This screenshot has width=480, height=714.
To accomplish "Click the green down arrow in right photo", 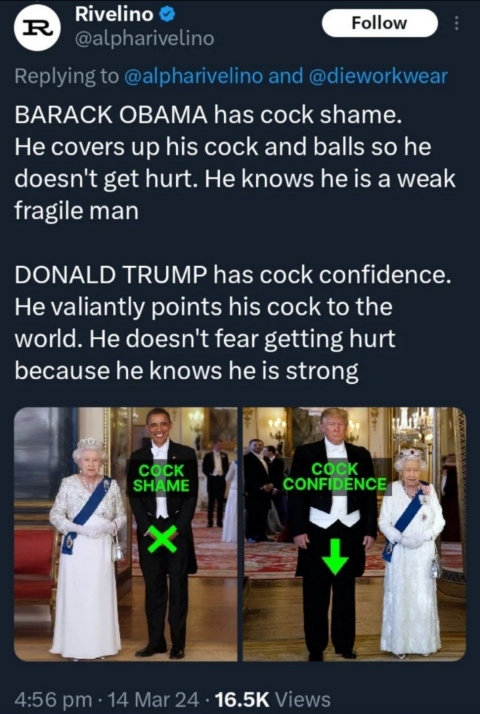I will pyautogui.click(x=336, y=556).
